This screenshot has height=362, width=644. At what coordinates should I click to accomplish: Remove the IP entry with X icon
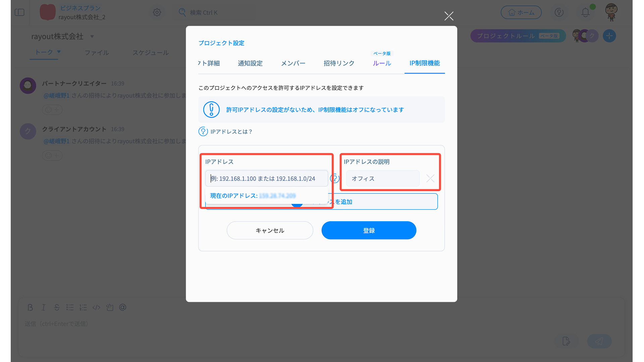(430, 178)
